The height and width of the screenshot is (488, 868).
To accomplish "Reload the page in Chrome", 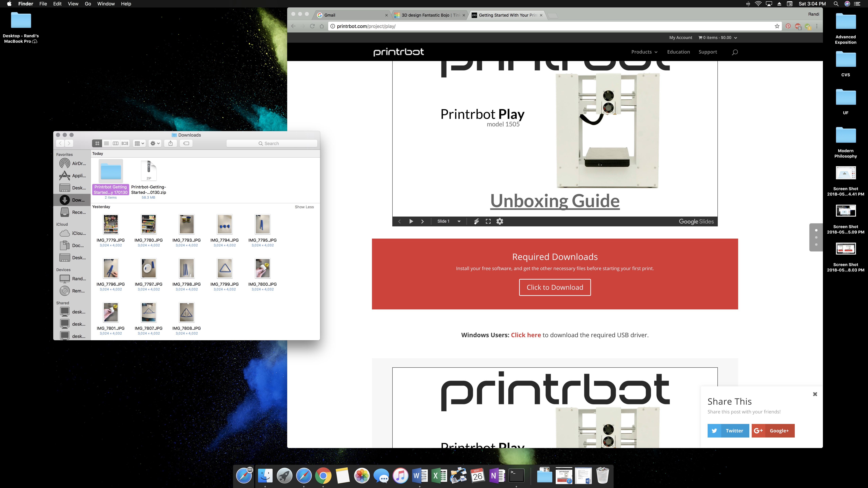I will click(312, 26).
